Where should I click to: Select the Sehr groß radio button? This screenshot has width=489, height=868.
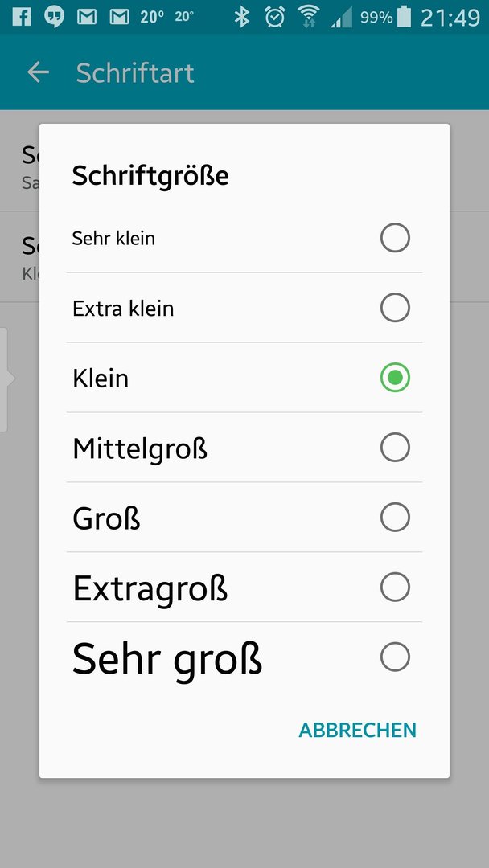pyautogui.click(x=395, y=657)
